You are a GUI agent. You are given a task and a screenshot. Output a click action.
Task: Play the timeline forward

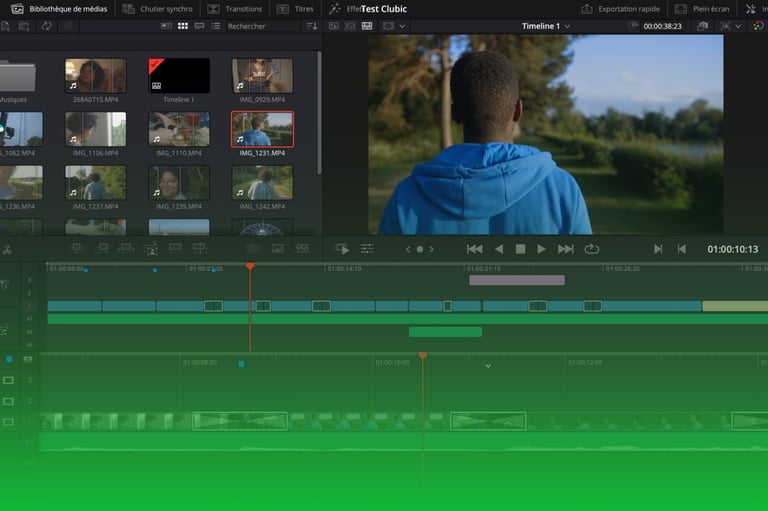[x=541, y=249]
